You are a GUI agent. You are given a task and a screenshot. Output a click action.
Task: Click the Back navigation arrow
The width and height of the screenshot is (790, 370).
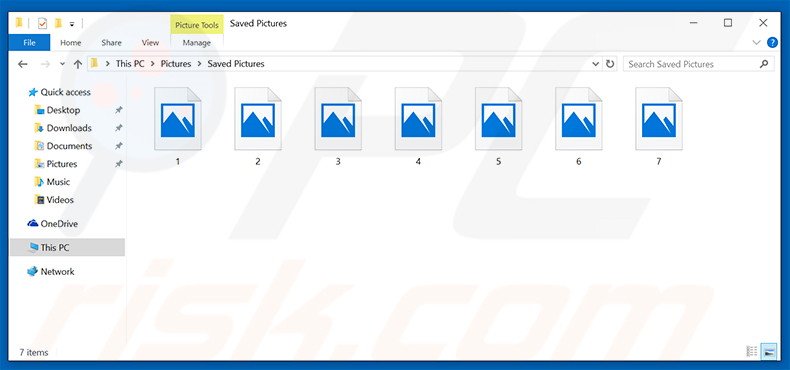22,64
